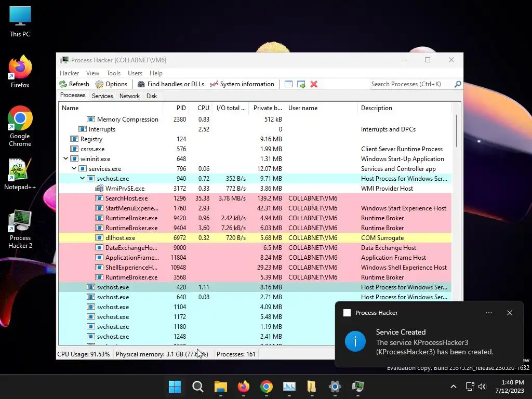Click the CPU Usage status bar entry
The image size is (532, 399).
coord(84,354)
